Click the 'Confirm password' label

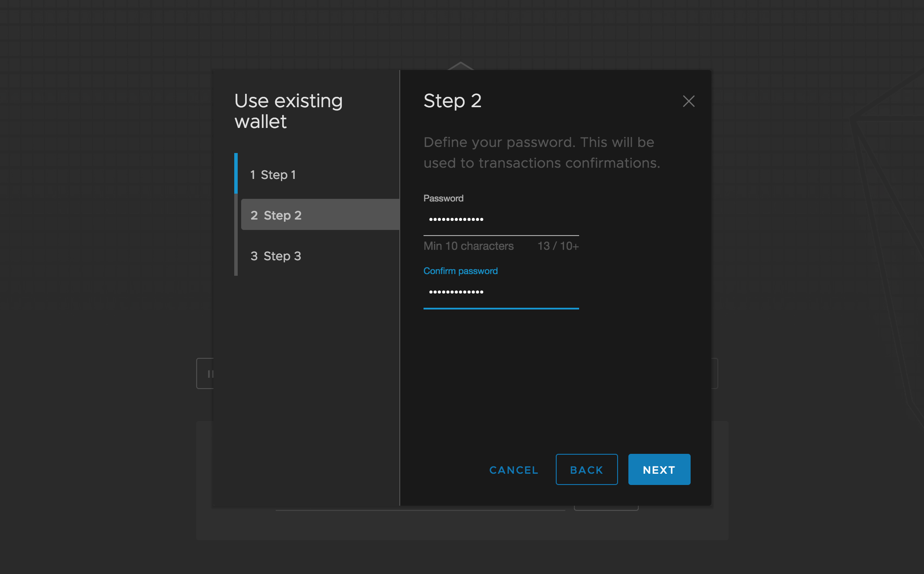click(x=460, y=271)
